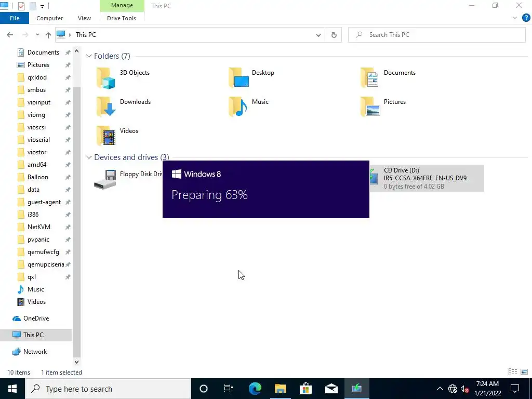
Task: Collapse the Devices and drives (3) group
Action: [x=89, y=157]
